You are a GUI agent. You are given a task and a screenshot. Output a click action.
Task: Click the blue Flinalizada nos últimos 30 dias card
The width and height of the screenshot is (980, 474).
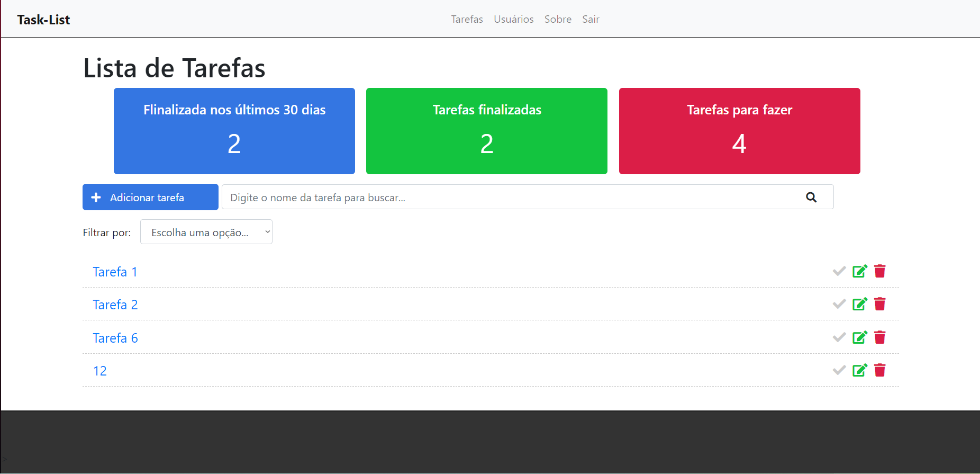pyautogui.click(x=234, y=131)
